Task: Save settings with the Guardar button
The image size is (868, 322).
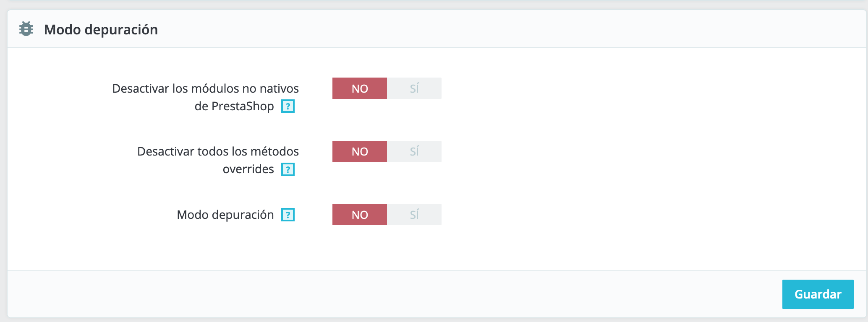Action: pos(818,294)
